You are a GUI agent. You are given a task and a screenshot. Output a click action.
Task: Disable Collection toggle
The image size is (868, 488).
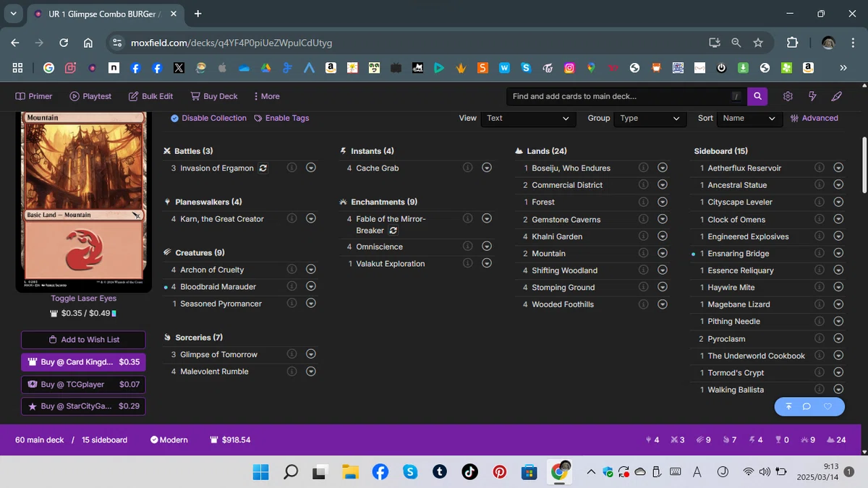click(208, 118)
